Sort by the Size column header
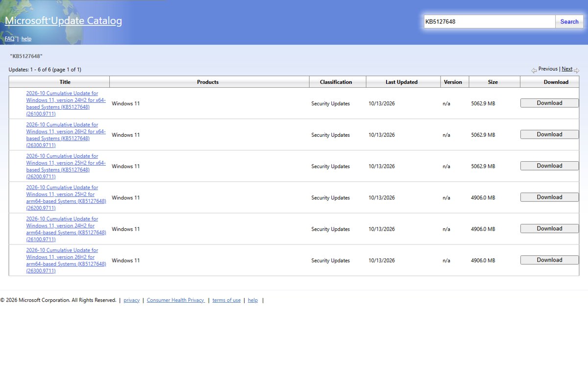The image size is (588, 387). tap(494, 82)
